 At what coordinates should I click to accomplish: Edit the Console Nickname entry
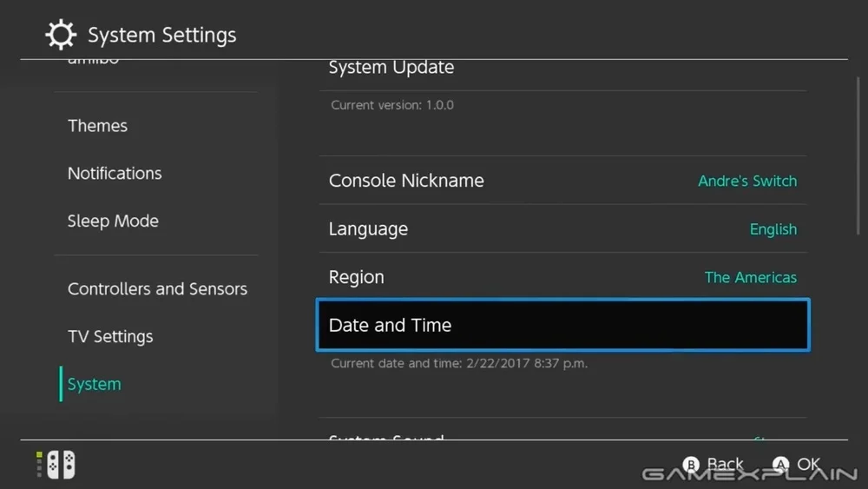[562, 181]
